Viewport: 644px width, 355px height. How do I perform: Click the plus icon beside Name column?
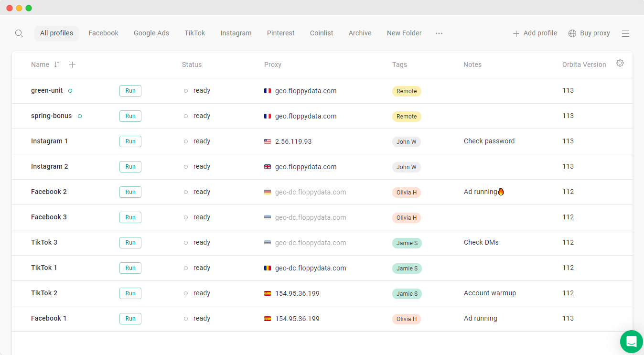(72, 65)
